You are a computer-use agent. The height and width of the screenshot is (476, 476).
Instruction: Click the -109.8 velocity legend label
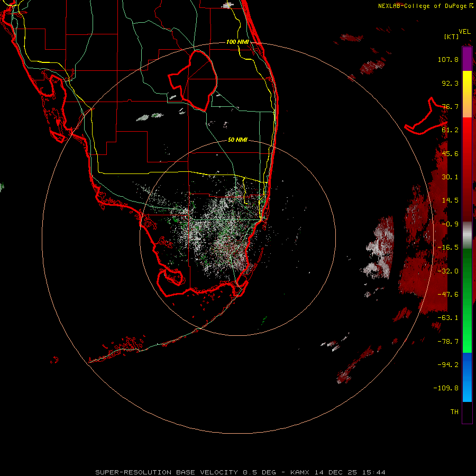pyautogui.click(x=446, y=388)
